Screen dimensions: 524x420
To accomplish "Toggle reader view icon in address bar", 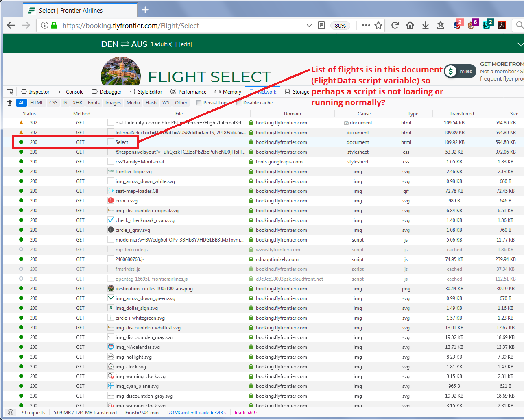I will pyautogui.click(x=321, y=26).
